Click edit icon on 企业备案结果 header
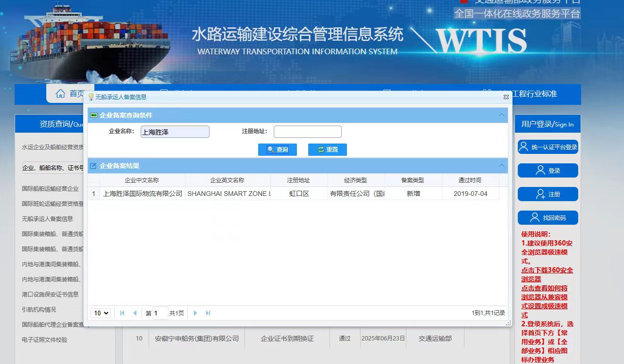 click(93, 165)
